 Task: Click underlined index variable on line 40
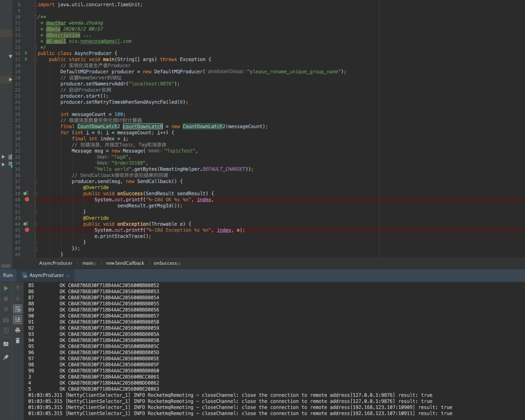click(x=204, y=199)
